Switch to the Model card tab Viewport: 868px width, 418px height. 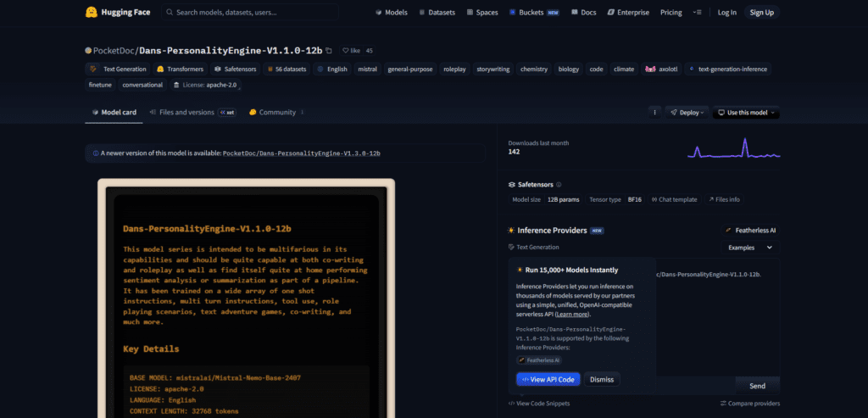[x=114, y=113]
